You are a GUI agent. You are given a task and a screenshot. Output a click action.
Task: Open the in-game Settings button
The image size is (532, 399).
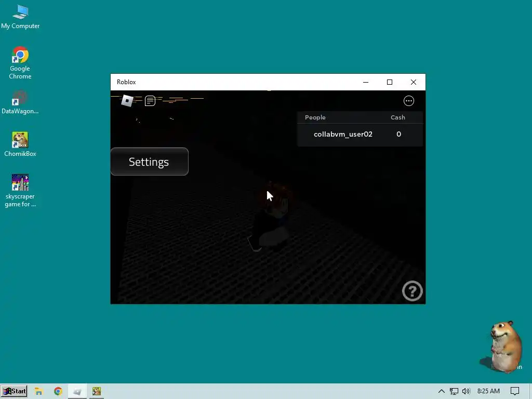pyautogui.click(x=149, y=162)
